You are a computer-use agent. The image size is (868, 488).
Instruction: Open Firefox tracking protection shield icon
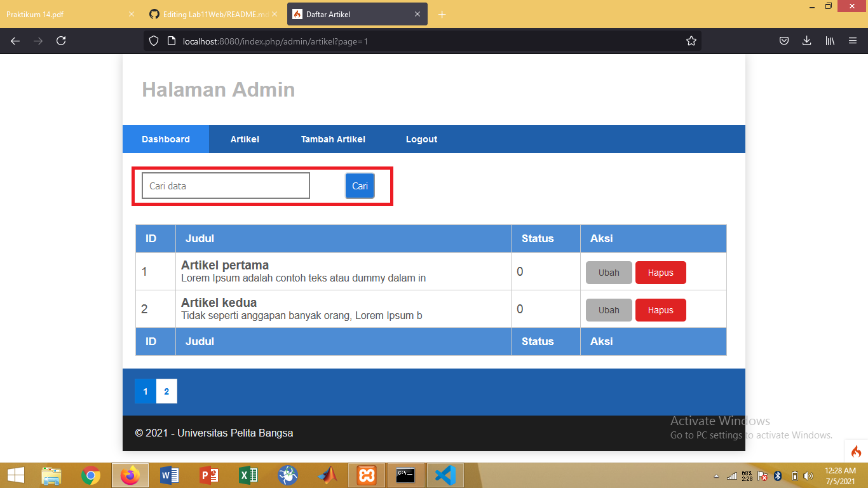(x=153, y=40)
